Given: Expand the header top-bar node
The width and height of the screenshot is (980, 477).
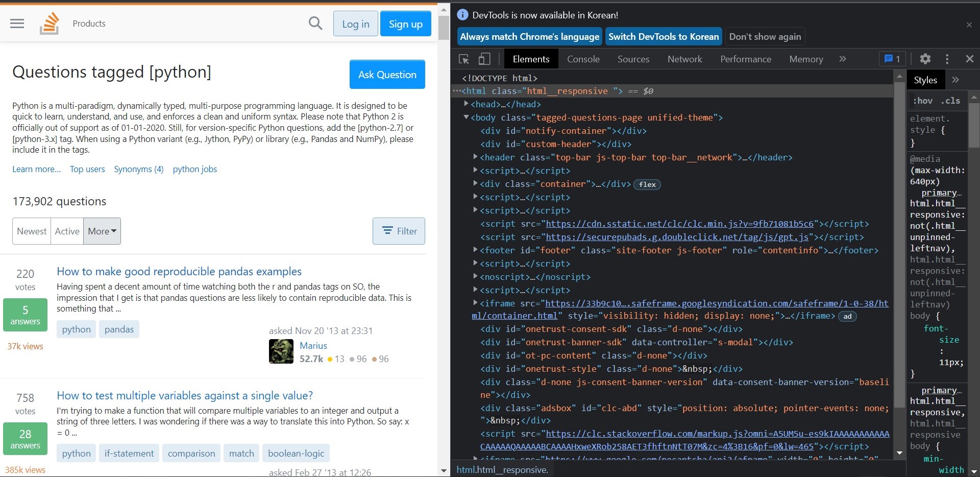Looking at the screenshot, I should (475, 157).
